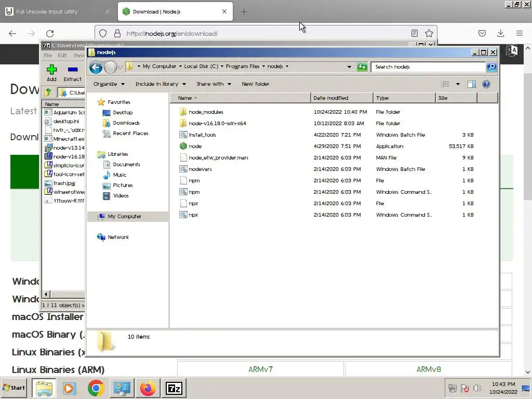Open Firefox from the taskbar
The width and height of the screenshot is (532, 399).
click(148, 388)
